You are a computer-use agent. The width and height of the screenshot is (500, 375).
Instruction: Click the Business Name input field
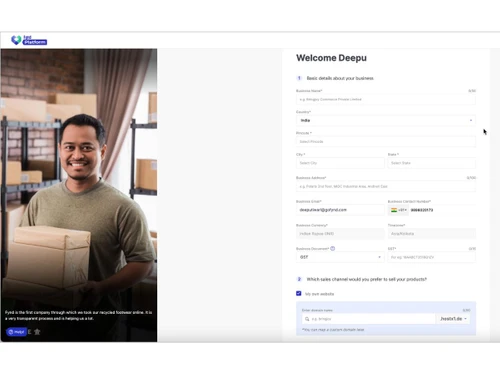click(386, 99)
